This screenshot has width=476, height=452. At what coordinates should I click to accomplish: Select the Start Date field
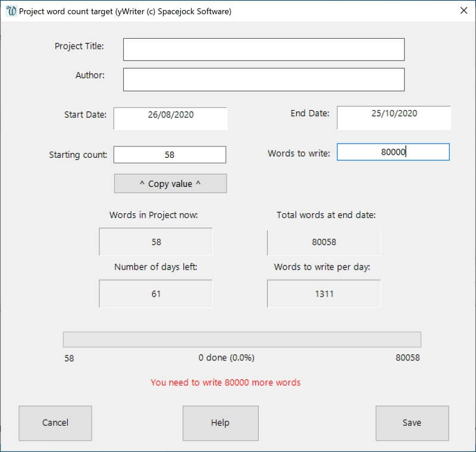(170, 118)
